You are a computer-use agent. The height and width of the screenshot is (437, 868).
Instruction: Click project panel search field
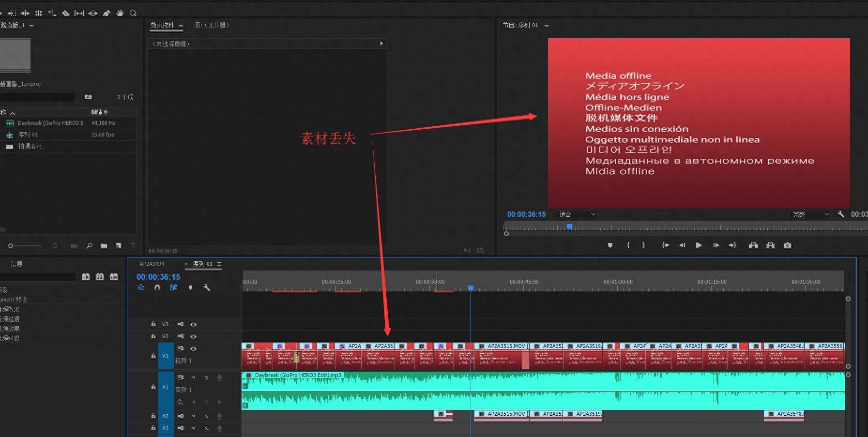click(x=38, y=97)
